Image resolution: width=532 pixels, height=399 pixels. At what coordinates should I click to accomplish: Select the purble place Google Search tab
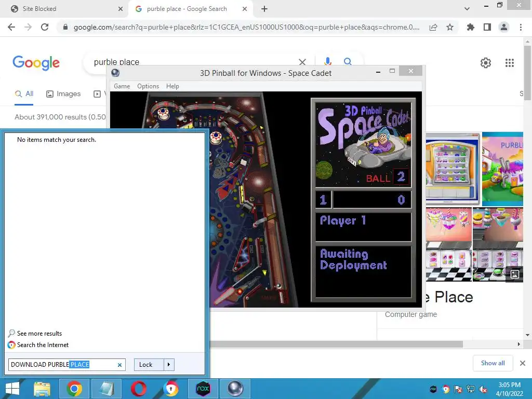coord(190,9)
